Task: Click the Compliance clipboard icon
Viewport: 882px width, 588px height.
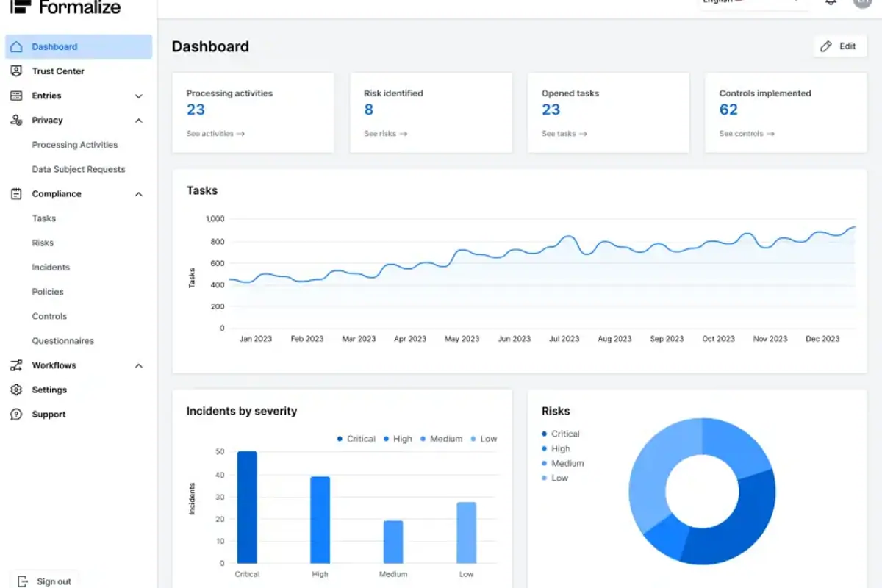Action: [16, 194]
